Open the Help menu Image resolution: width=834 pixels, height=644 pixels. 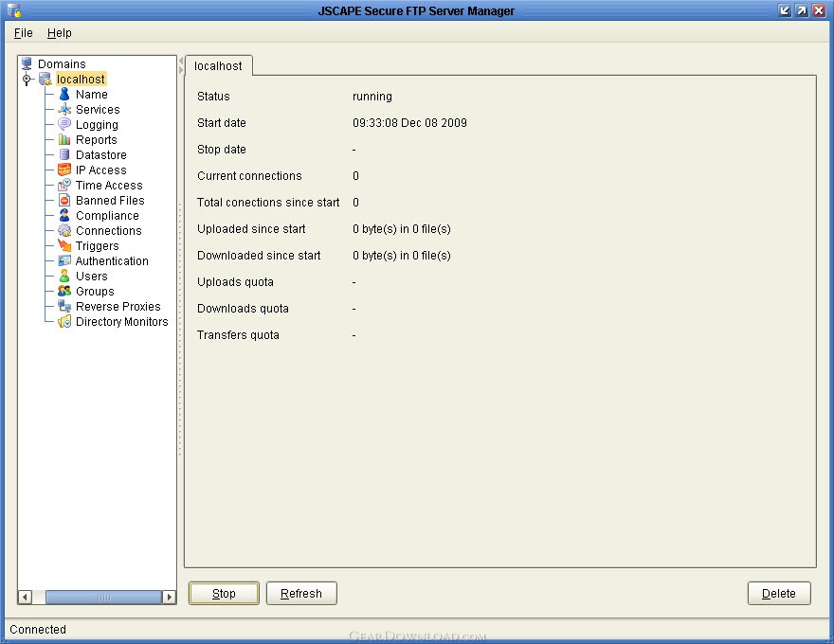(x=59, y=33)
